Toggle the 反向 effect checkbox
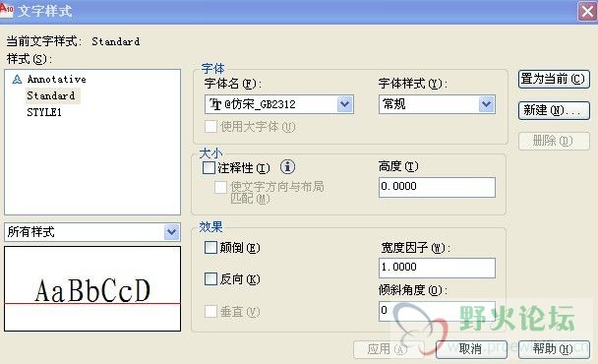 click(210, 279)
